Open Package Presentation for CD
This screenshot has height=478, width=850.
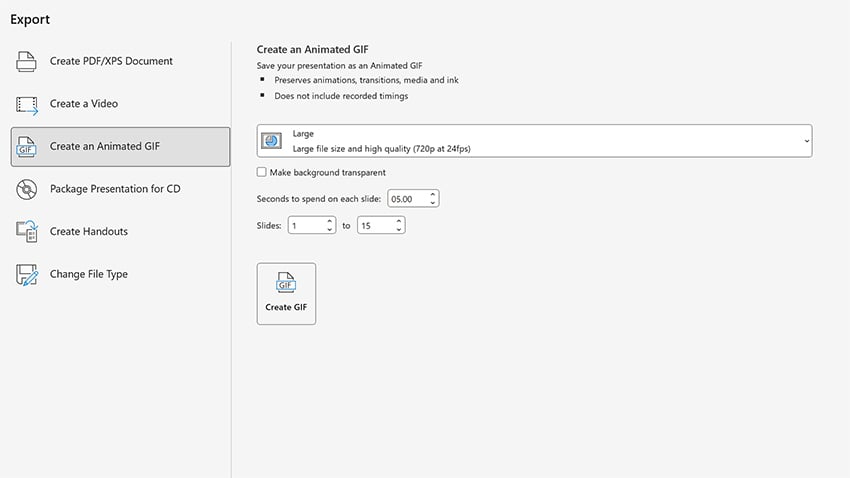[115, 189]
